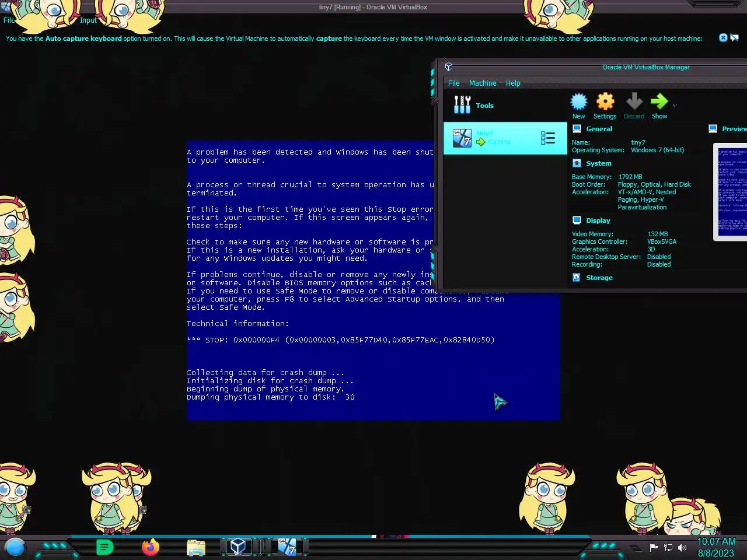Click the 'Running' status text of tiny7
Screen dimensions: 747x560
click(x=499, y=142)
